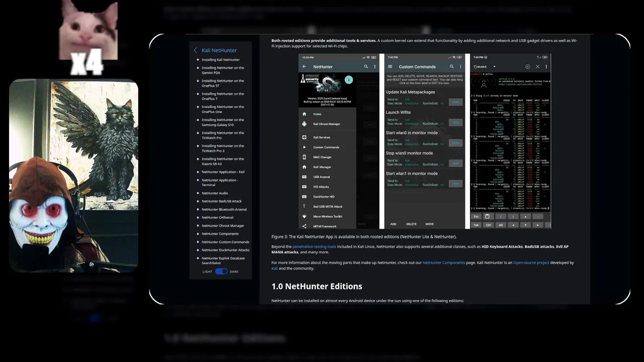
Task: Click ADD at bottom of Custom Commands
Action: tap(393, 224)
